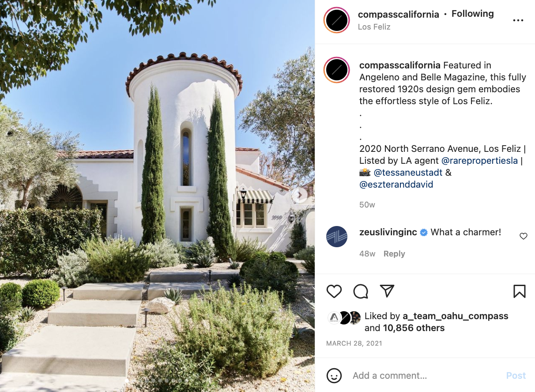The width and height of the screenshot is (535, 392).
Task: Open comments via the speech bubble icon
Action: tap(361, 291)
